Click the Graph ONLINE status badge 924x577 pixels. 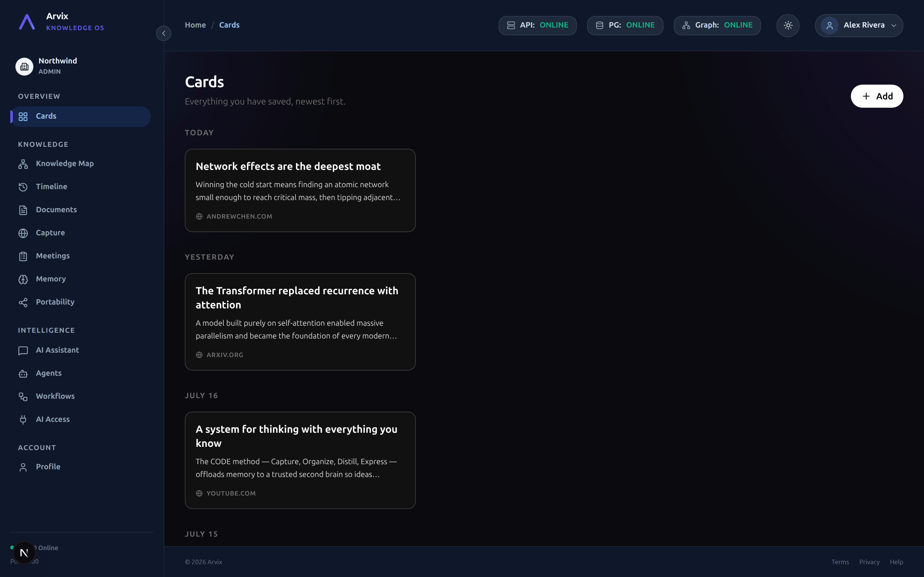(717, 26)
